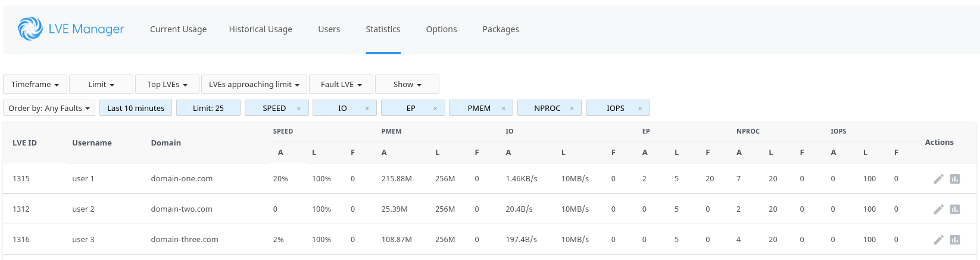Click domain-two.com cell
This screenshot has width=980, height=260.
pyautogui.click(x=182, y=209)
